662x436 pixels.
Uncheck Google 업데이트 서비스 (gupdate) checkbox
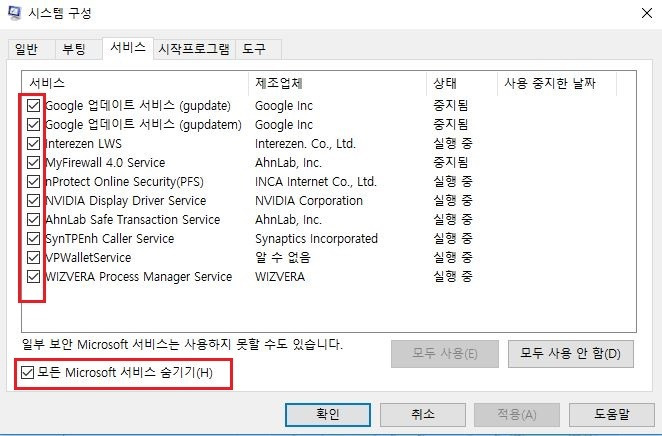(33, 105)
